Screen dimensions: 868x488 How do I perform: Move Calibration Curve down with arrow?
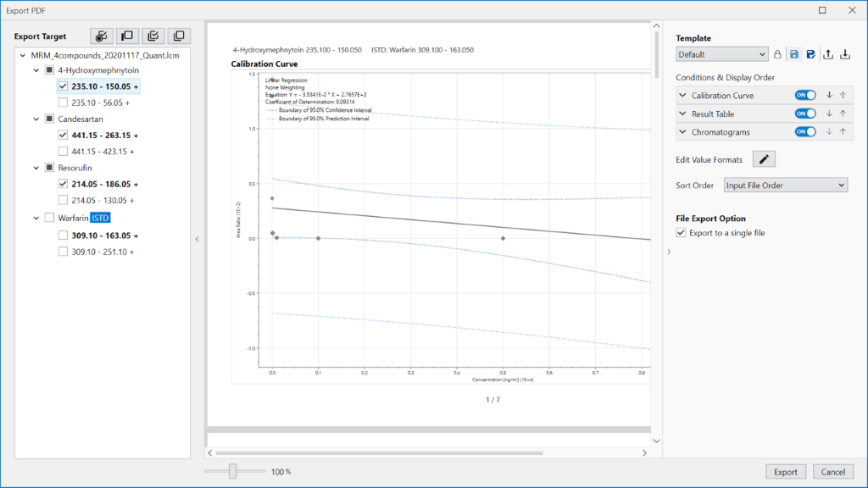829,96
